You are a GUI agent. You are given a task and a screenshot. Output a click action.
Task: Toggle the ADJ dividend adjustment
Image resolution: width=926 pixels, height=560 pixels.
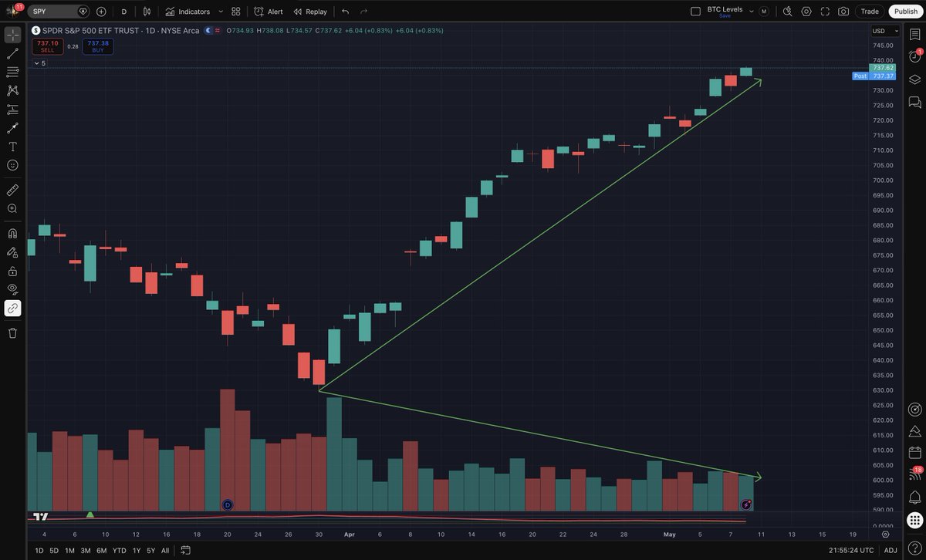pyautogui.click(x=891, y=551)
